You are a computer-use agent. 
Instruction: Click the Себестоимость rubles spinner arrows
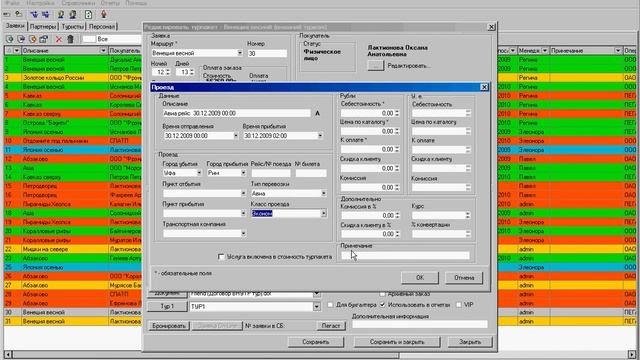(397, 113)
